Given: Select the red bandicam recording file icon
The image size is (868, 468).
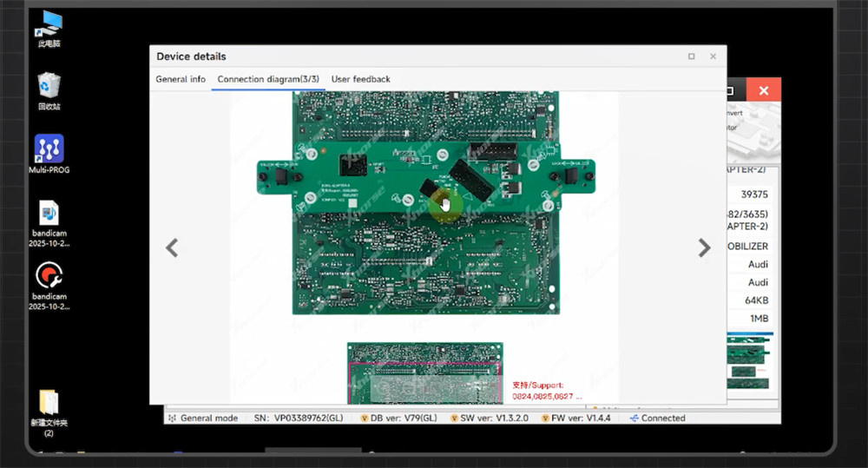Looking at the screenshot, I should pos(49,277).
